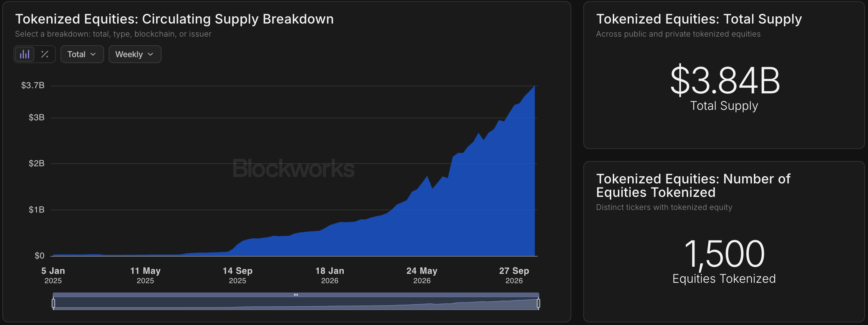Screen dimensions: 868x325
Task: Click the 'Tokenized Equities: Total Supply' heading
Action: pyautogui.click(x=699, y=19)
